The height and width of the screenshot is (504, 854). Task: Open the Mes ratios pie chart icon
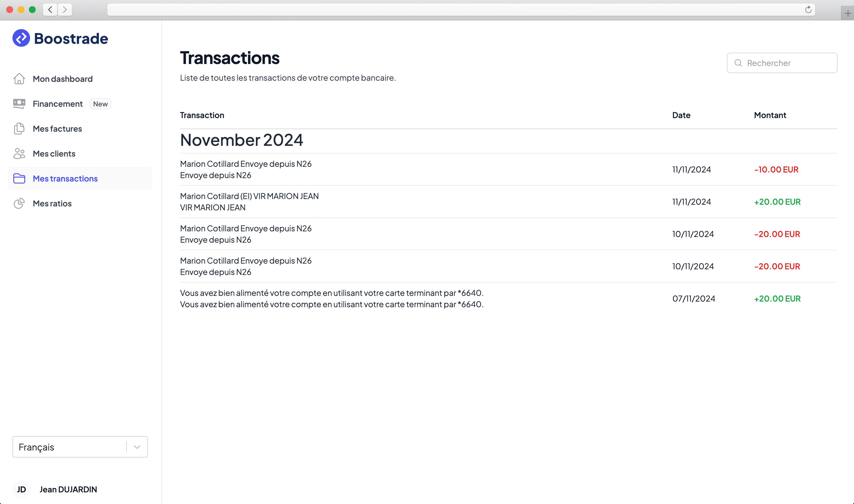19,203
